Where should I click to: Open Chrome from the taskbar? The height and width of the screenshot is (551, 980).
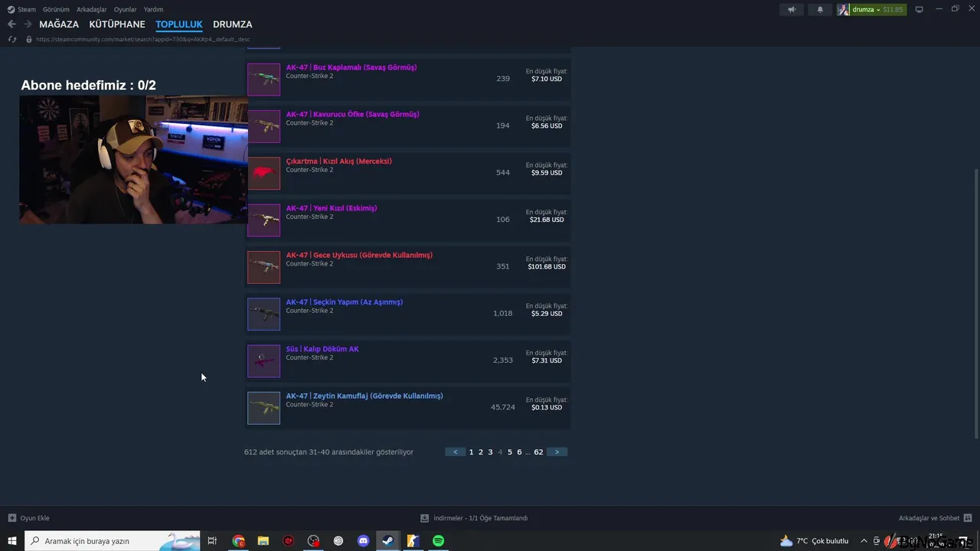[239, 541]
